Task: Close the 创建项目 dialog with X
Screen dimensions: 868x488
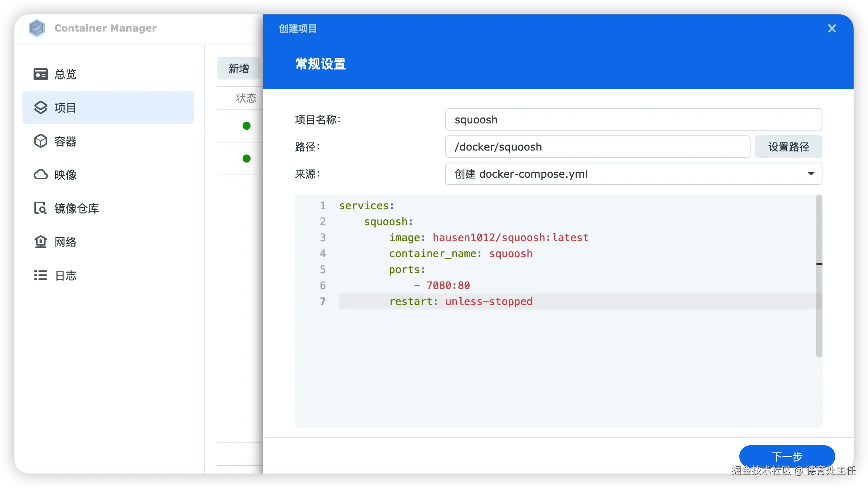Action: pos(832,28)
